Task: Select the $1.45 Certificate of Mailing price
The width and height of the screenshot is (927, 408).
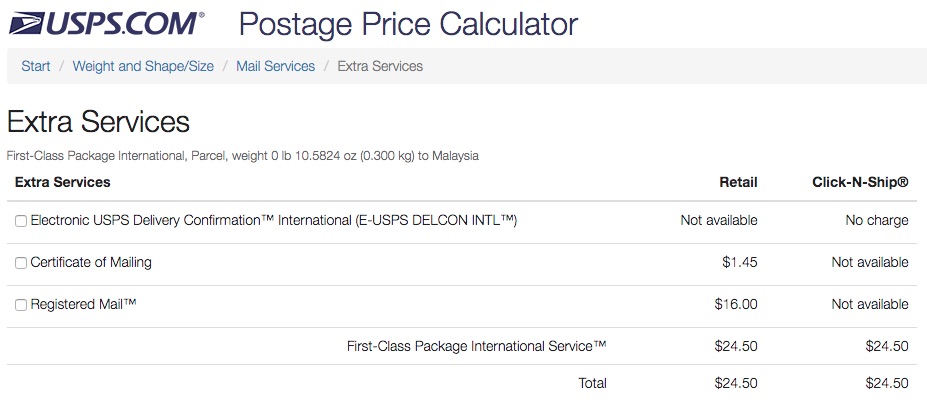Action: tap(740, 262)
